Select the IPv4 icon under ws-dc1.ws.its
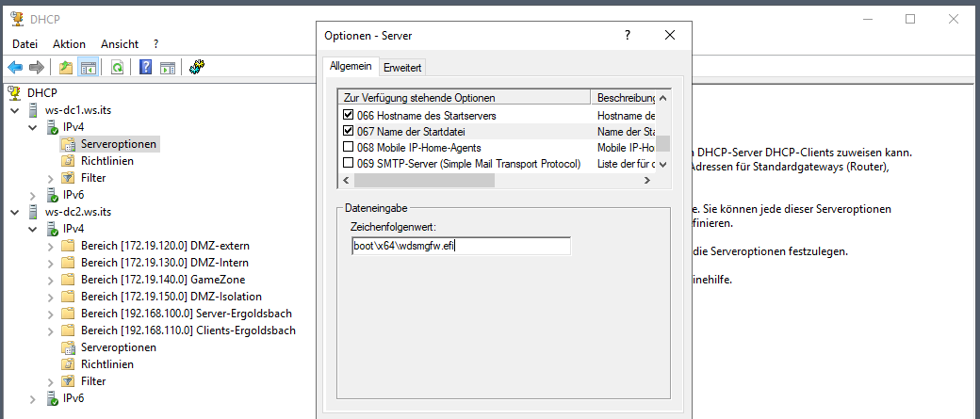This screenshot has width=980, height=419. click(x=53, y=127)
